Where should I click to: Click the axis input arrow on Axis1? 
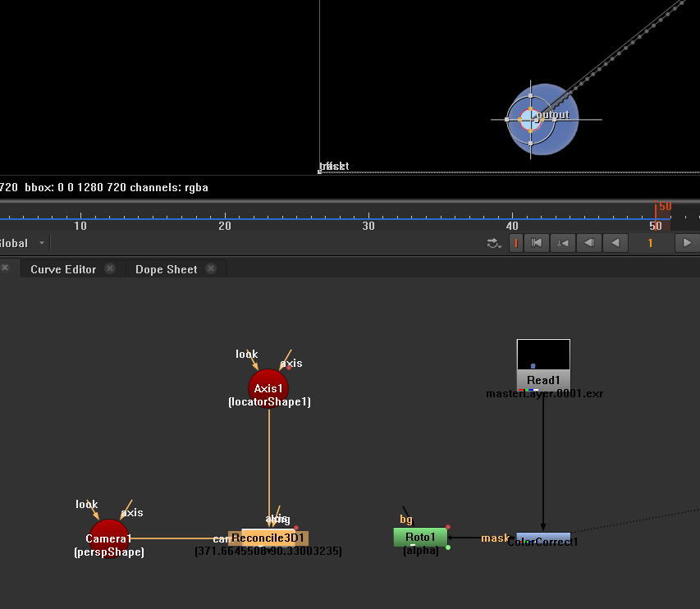286,359
